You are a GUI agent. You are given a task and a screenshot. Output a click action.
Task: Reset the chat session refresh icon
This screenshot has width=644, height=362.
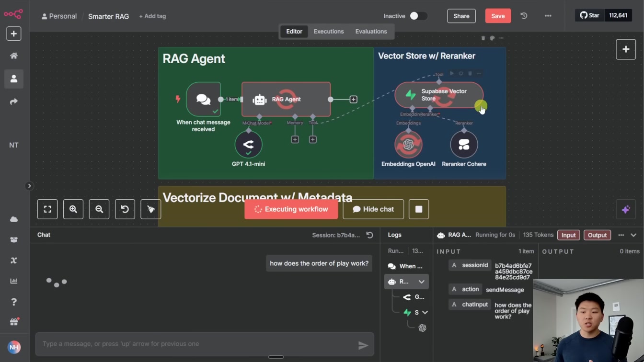pyautogui.click(x=369, y=235)
